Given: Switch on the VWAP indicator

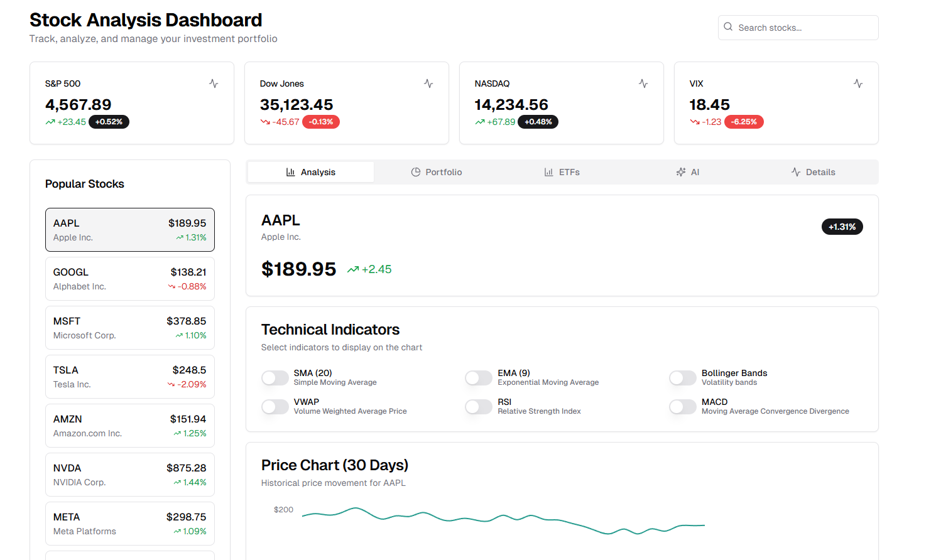Looking at the screenshot, I should [275, 407].
